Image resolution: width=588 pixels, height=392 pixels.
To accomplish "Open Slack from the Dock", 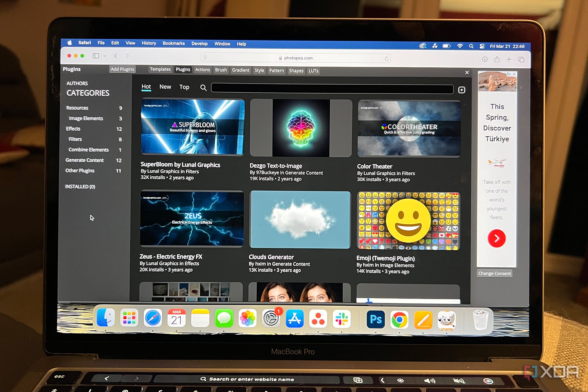I will [x=342, y=319].
